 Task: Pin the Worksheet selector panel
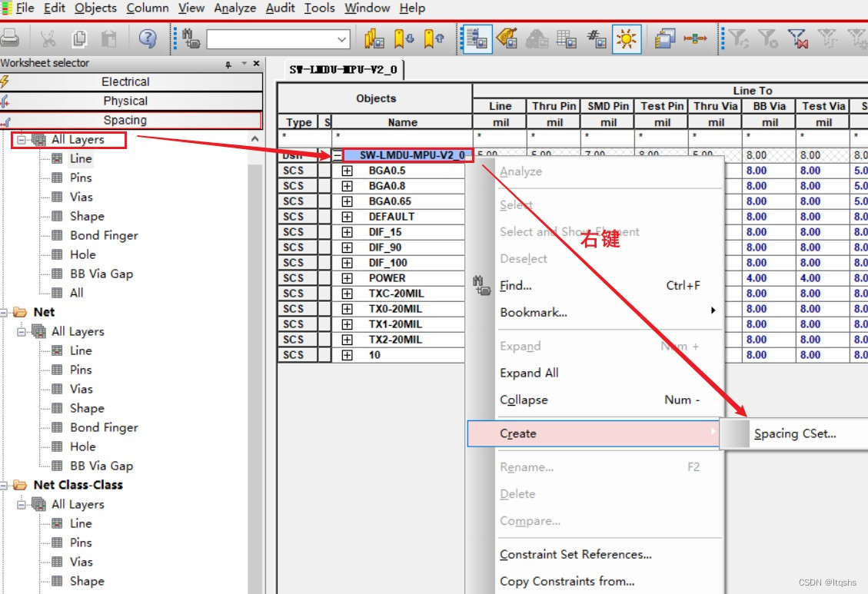point(228,64)
